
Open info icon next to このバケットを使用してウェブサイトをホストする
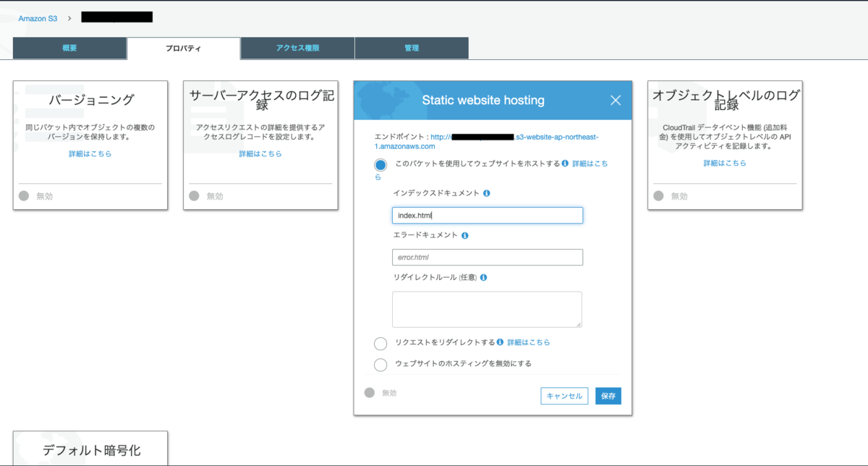pyautogui.click(x=565, y=164)
